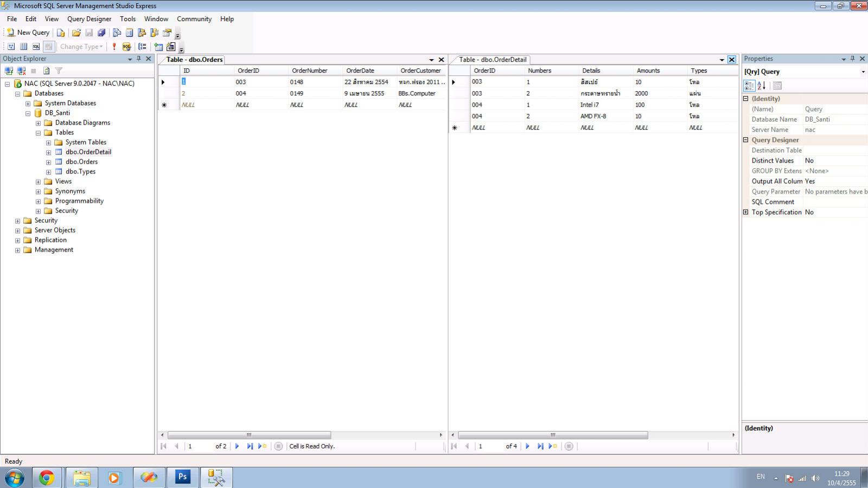Move to new row in OrderDetail navigator
Viewport: 868px width, 488px height.
click(553, 446)
